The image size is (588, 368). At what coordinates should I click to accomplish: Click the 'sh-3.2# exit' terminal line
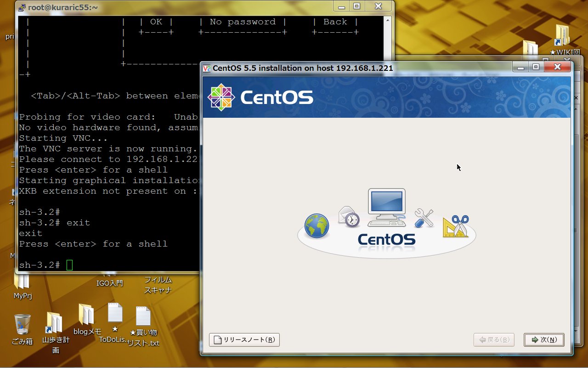(x=55, y=223)
